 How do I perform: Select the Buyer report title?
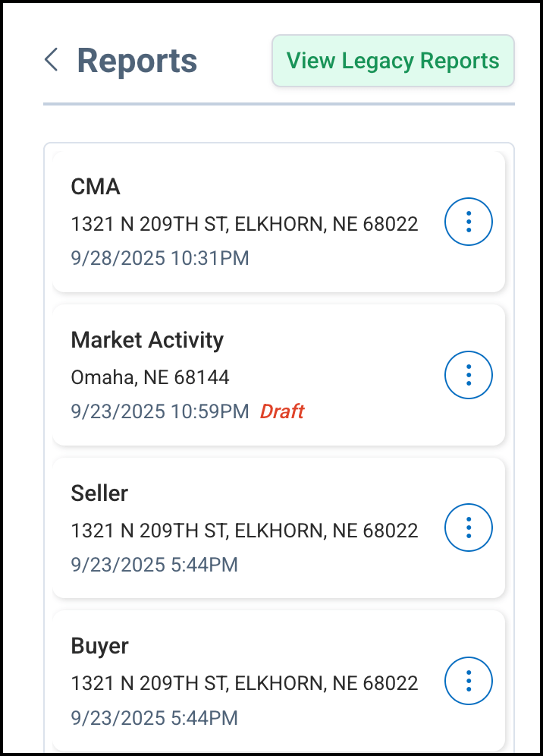click(x=99, y=646)
